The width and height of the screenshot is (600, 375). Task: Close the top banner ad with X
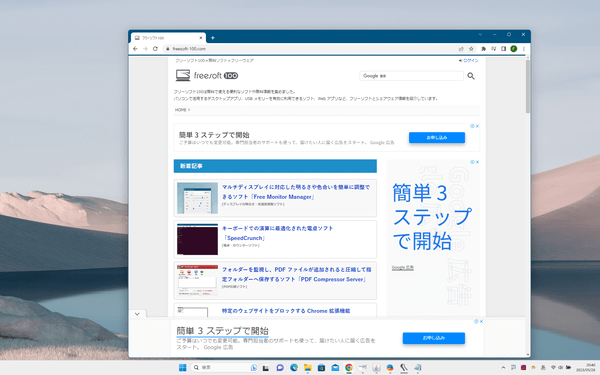[477, 126]
